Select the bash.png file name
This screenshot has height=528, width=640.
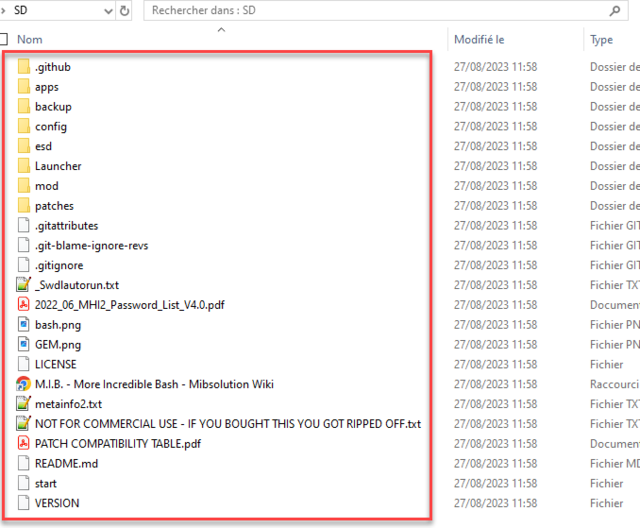point(58,325)
